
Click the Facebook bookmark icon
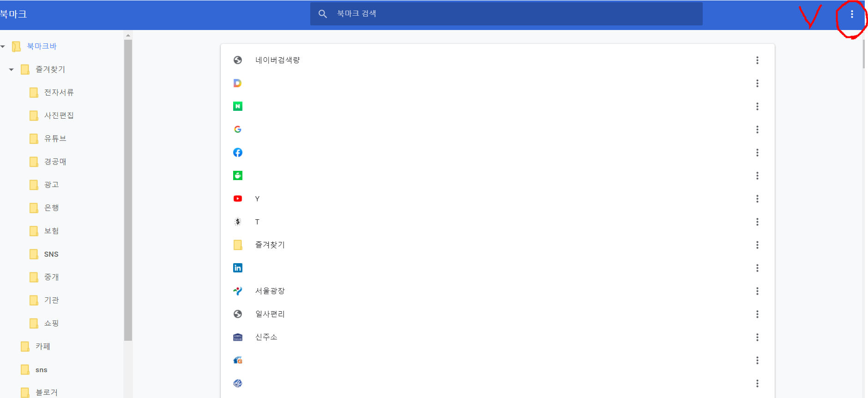point(238,152)
